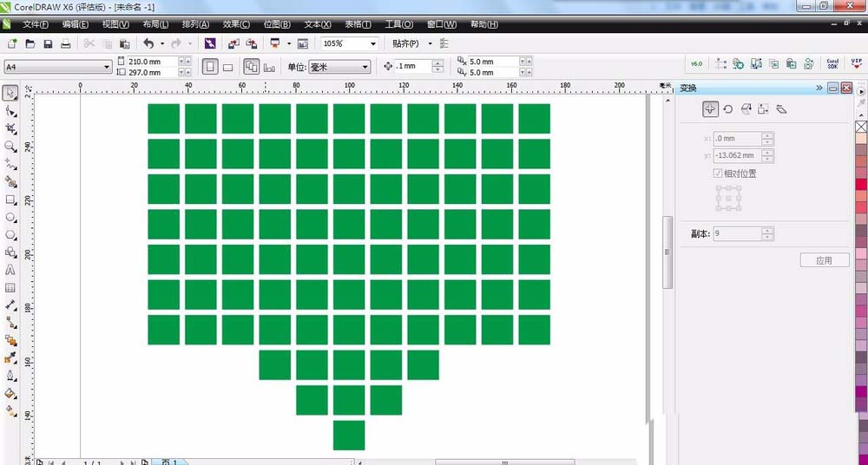This screenshot has width=868, height=465.
Task: Click the 副本 copies input field
Action: (737, 233)
